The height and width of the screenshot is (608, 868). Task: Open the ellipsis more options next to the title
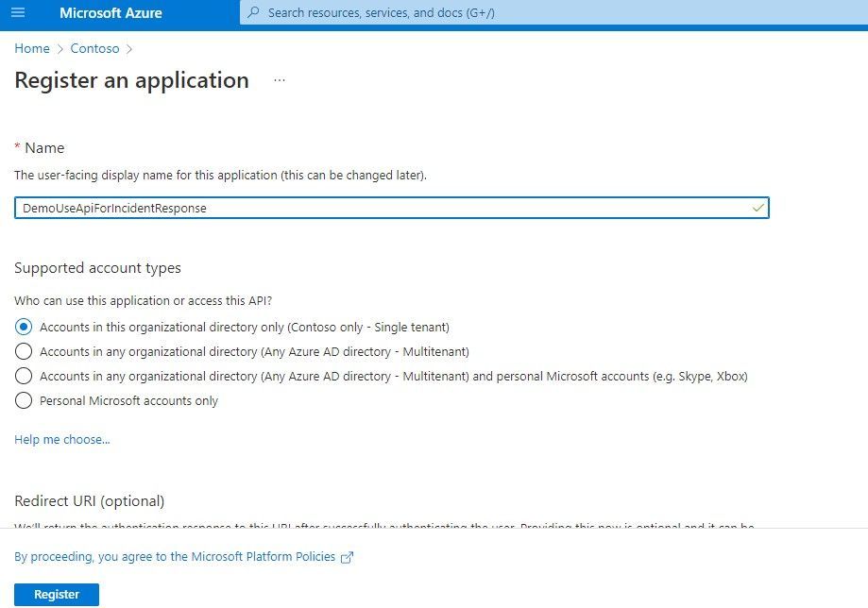[280, 80]
